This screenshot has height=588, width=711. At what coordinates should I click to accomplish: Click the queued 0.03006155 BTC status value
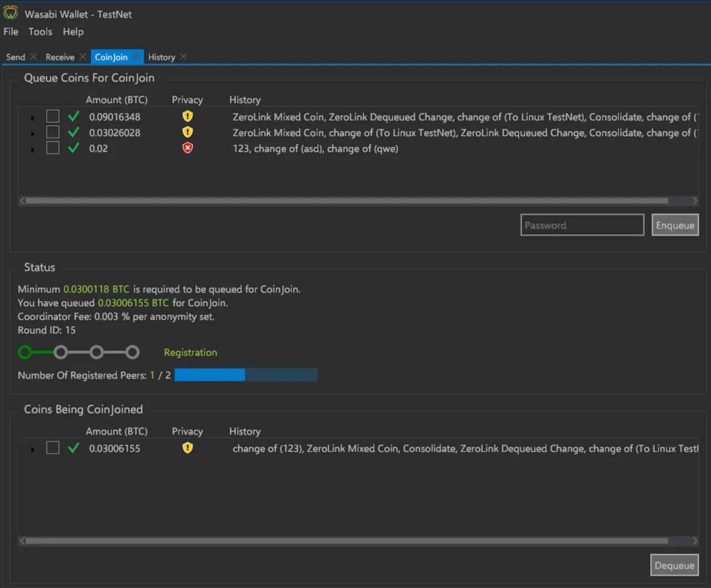tap(133, 303)
